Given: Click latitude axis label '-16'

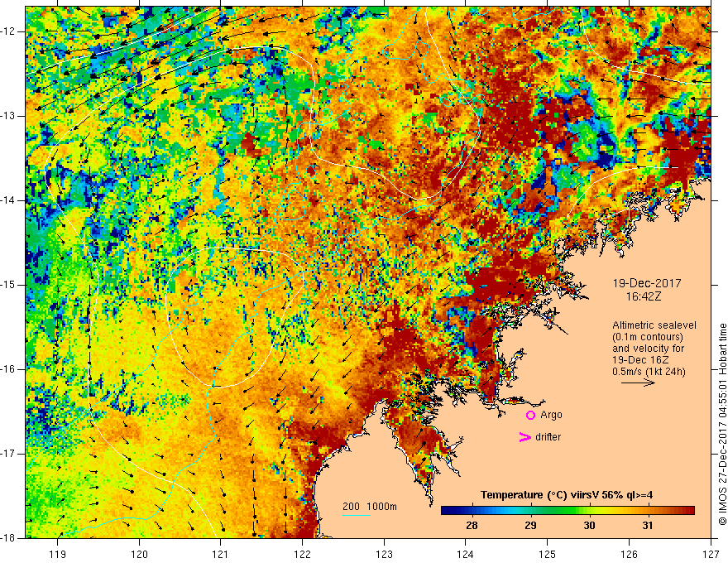Looking at the screenshot, I should (8, 369).
